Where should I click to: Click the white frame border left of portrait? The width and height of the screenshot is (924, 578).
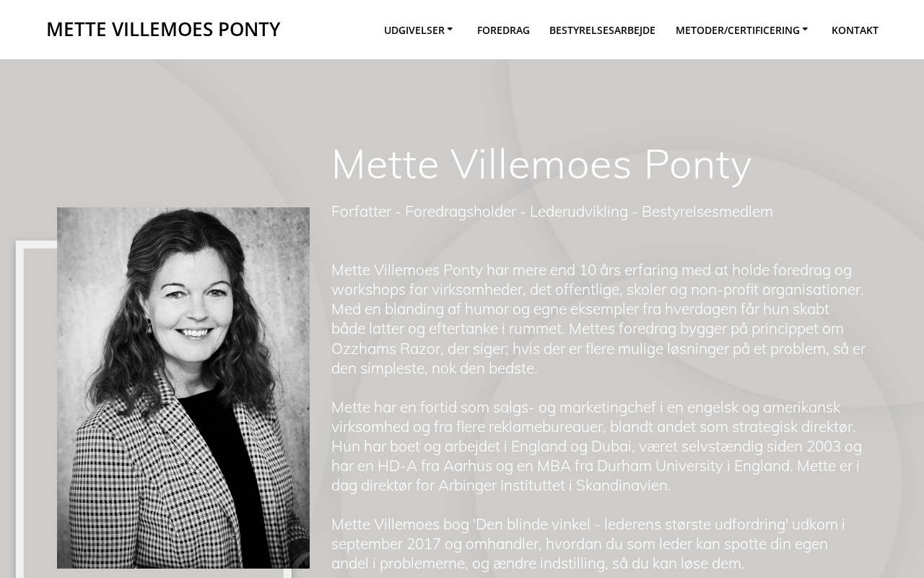tap(20, 409)
